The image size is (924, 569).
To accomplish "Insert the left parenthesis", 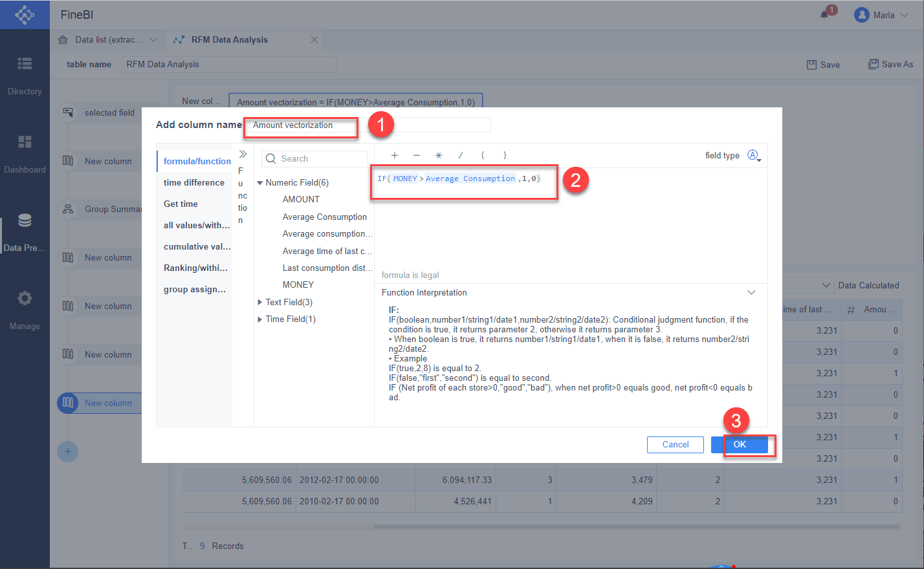I will click(483, 155).
